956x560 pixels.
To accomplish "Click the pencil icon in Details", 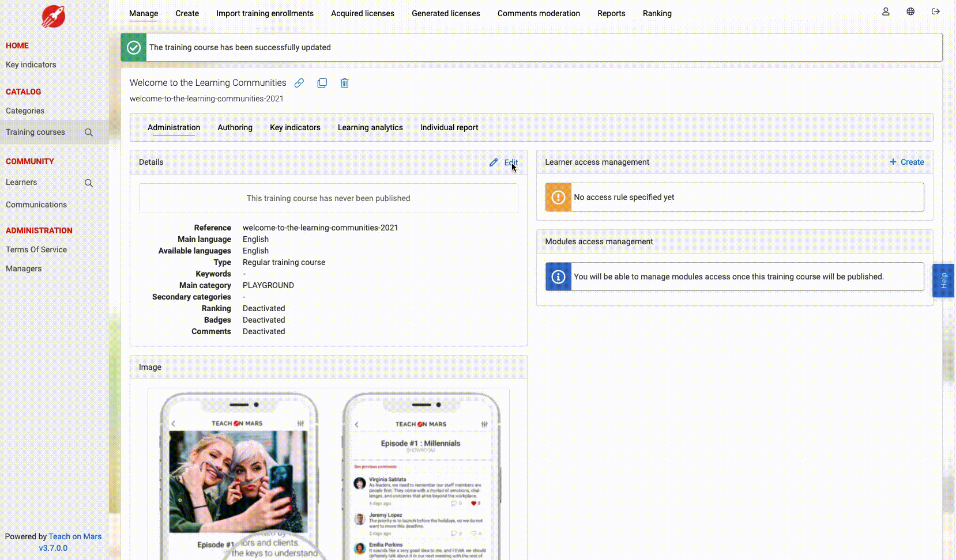I will pos(494,162).
